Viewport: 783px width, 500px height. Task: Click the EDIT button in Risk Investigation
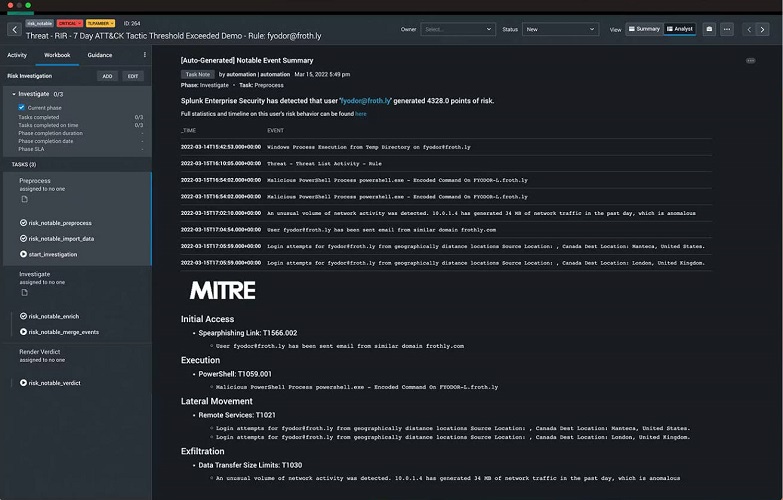[x=133, y=76]
